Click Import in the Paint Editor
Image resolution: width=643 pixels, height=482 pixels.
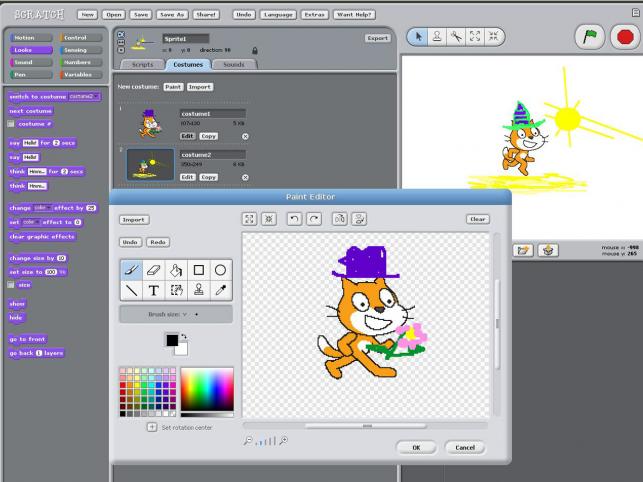click(134, 220)
